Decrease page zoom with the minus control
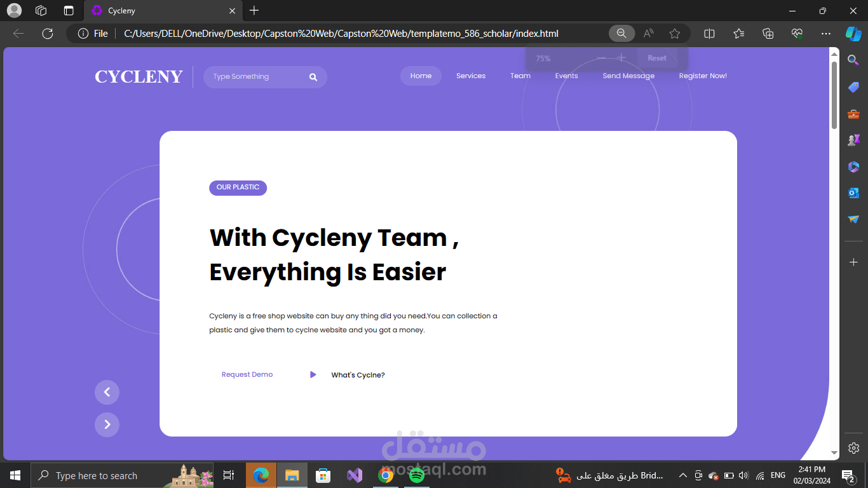The image size is (868, 488). [x=600, y=58]
